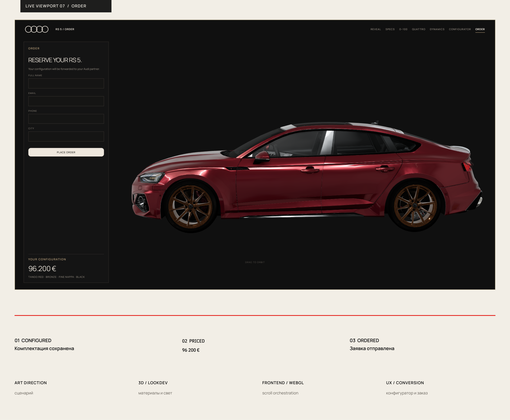
Task: Click the 'Art Direction' credit heading
Action: pos(30,383)
